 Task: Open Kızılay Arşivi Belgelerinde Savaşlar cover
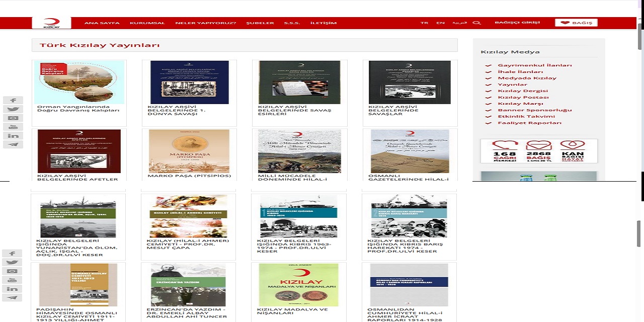[410, 82]
